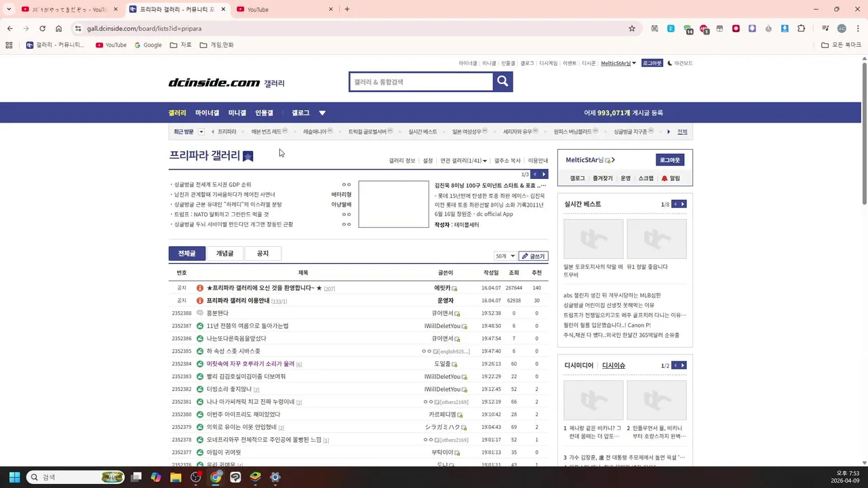Switch to the 디시이슈 tab
The width and height of the screenshot is (868, 488).
click(614, 365)
